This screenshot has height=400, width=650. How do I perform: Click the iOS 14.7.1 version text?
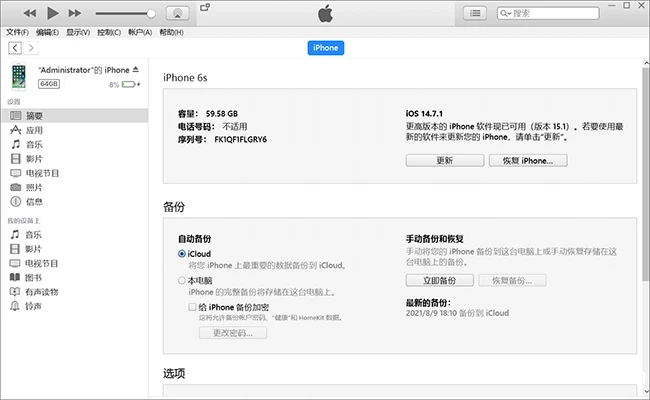pos(424,114)
